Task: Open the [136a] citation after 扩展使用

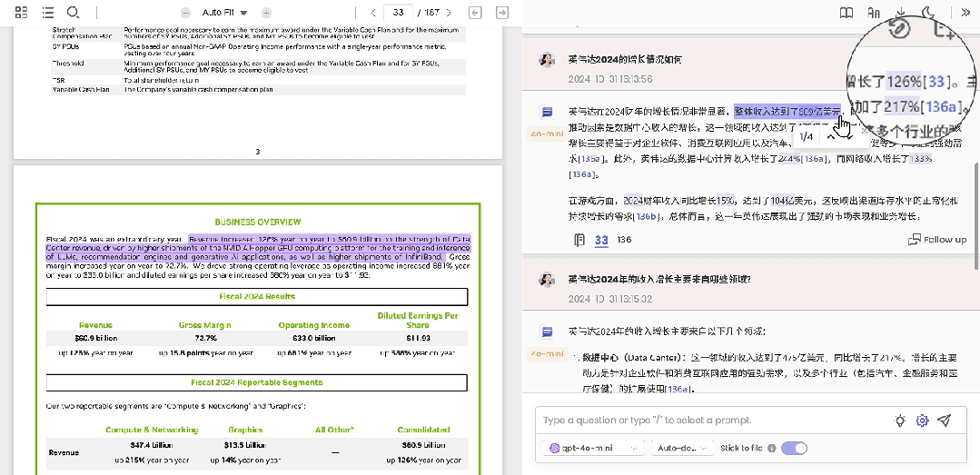Action: point(678,389)
